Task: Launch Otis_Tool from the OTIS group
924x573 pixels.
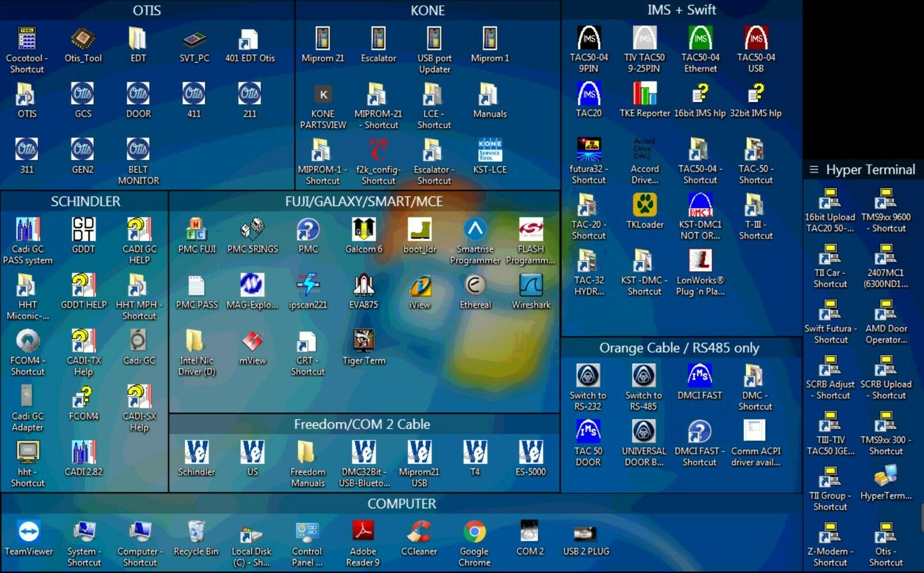Action: click(83, 39)
